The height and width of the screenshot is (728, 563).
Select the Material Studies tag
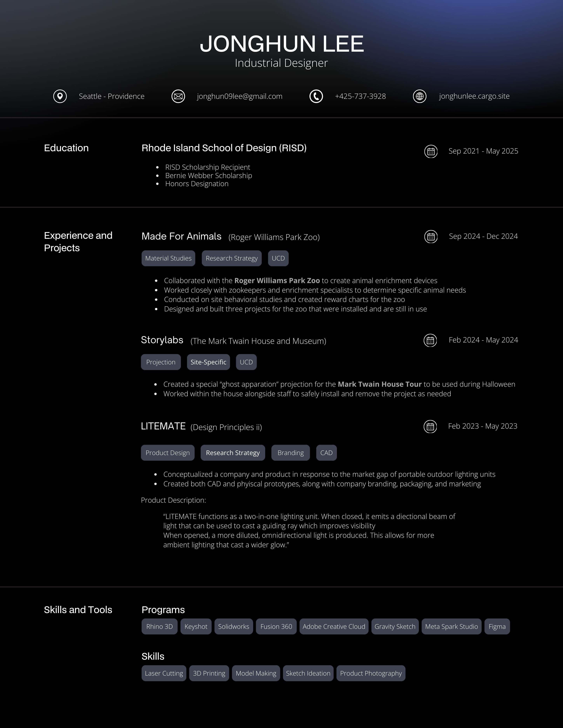pos(168,258)
